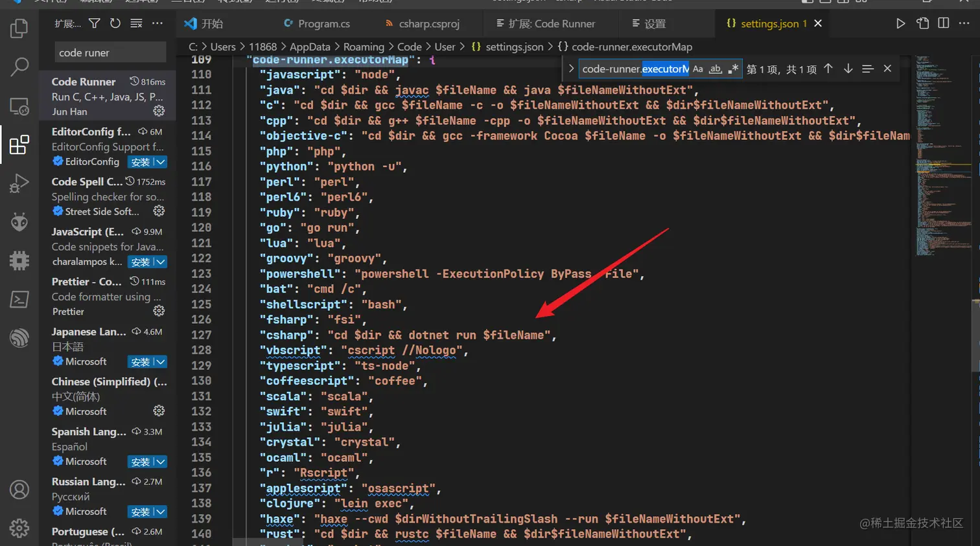Click the find input field
The width and height of the screenshot is (980, 546).
(x=635, y=69)
